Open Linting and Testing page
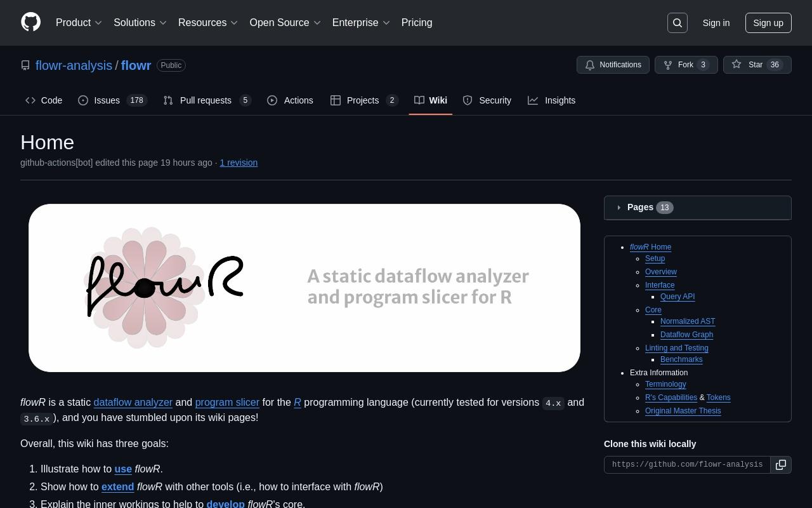 click(x=676, y=348)
